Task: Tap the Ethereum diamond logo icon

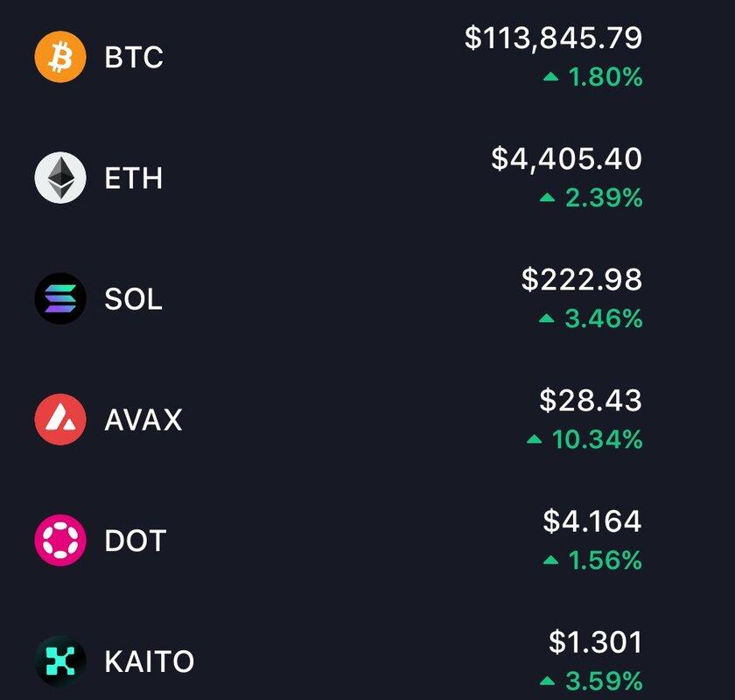Action: point(60,178)
